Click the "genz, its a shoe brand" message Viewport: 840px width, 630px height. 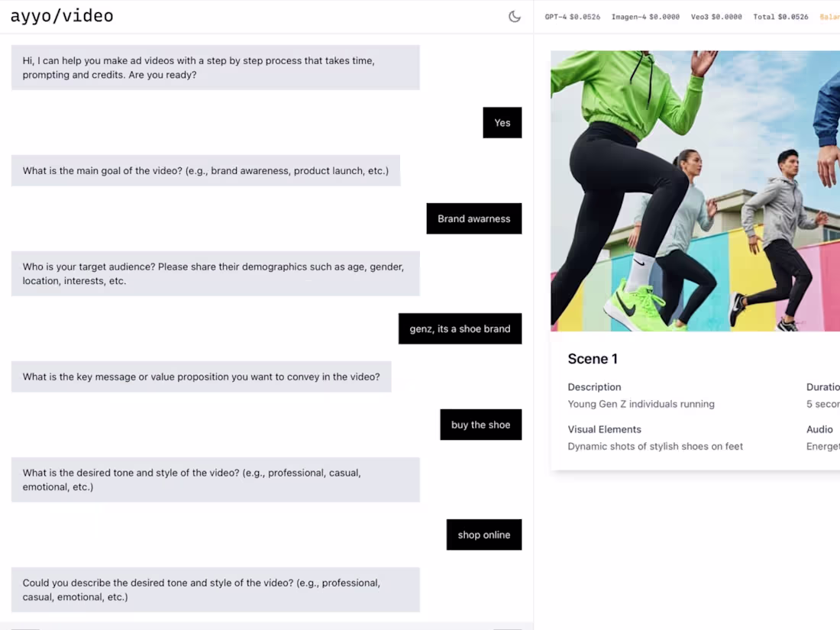pos(460,329)
